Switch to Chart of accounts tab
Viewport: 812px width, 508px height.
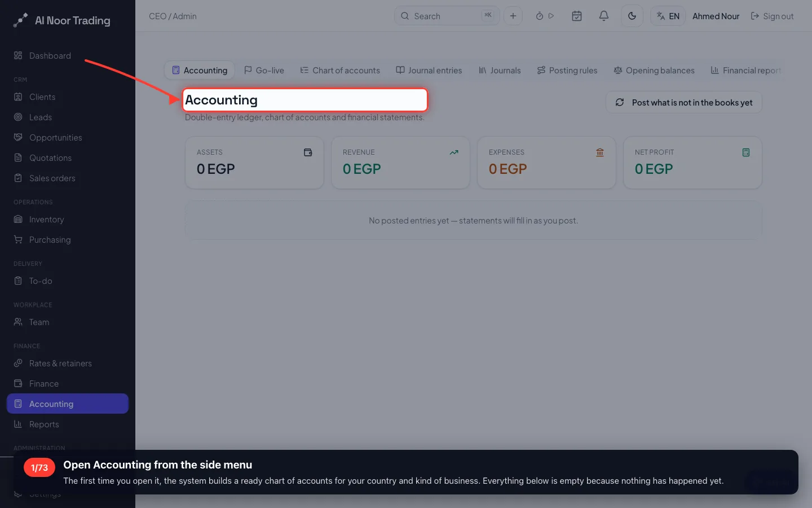pyautogui.click(x=340, y=70)
